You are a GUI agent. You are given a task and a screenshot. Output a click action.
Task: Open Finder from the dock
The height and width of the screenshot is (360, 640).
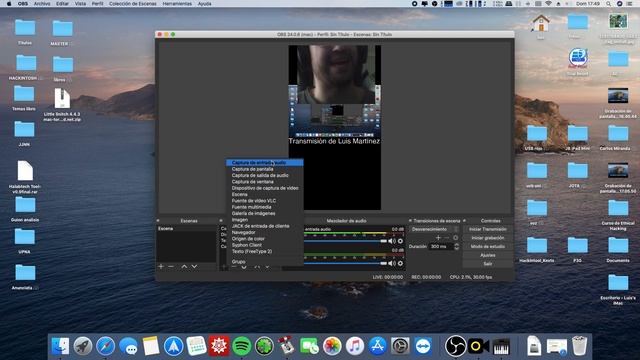61,346
